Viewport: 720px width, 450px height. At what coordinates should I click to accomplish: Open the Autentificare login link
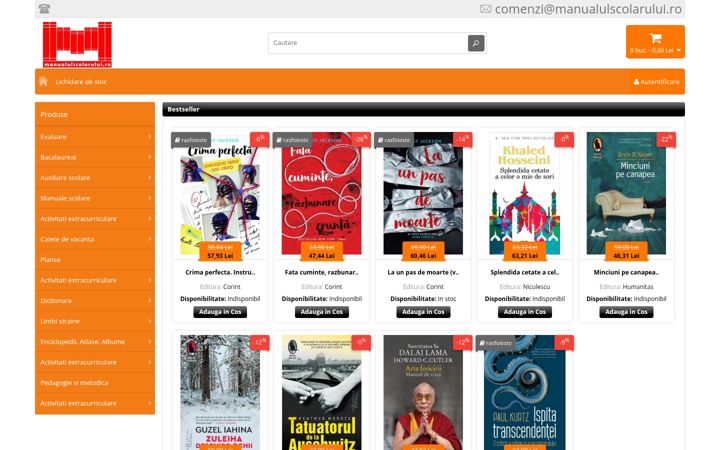[659, 82]
